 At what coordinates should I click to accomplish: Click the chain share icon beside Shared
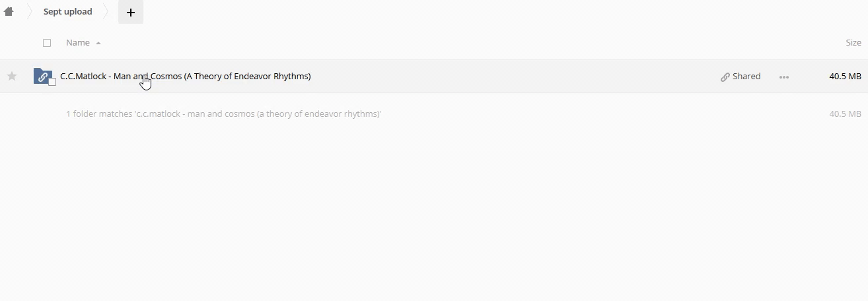pos(725,77)
